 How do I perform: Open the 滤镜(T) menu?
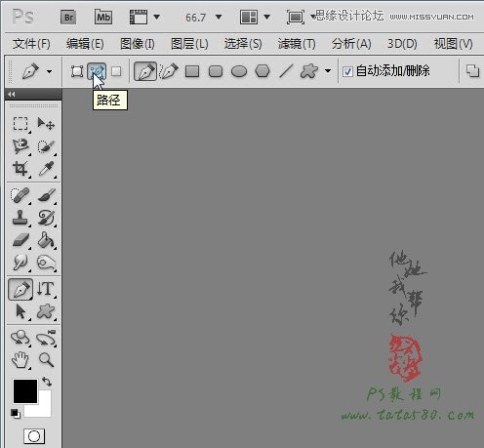(297, 44)
